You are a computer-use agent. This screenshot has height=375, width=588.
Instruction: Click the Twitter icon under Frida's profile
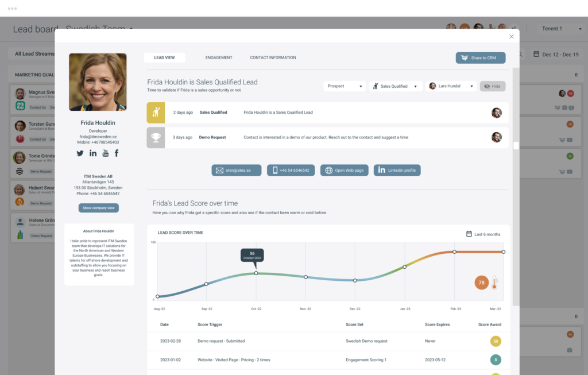tap(80, 153)
